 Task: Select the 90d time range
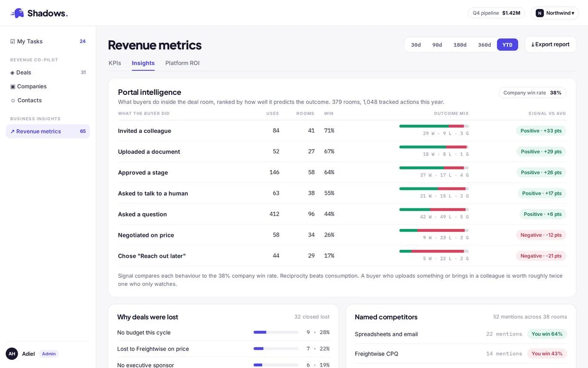tap(437, 45)
